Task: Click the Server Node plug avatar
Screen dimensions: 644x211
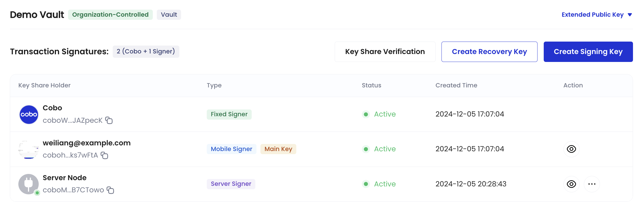Action: click(29, 184)
